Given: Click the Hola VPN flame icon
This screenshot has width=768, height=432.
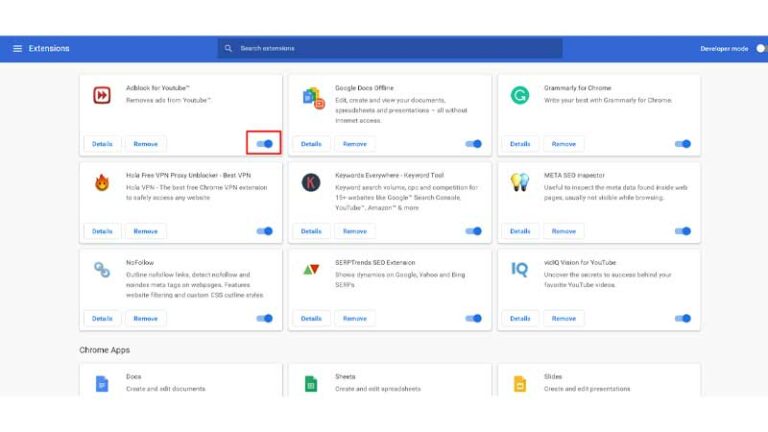Looking at the screenshot, I should point(102,182).
